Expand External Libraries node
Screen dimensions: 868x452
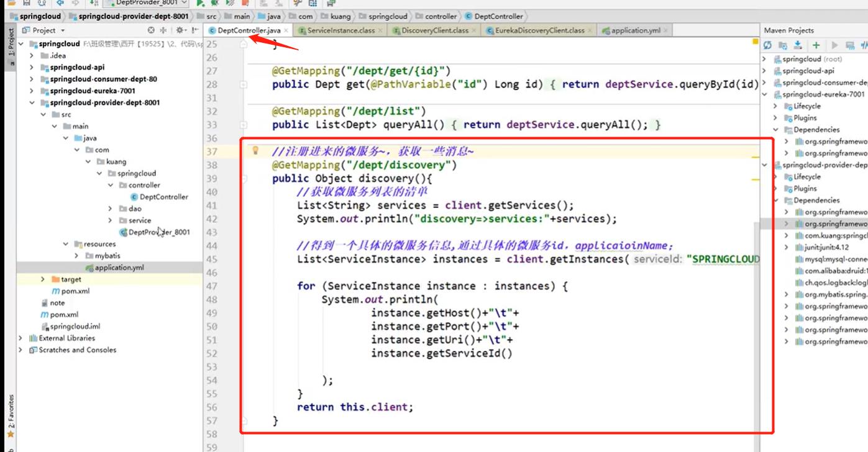21,338
